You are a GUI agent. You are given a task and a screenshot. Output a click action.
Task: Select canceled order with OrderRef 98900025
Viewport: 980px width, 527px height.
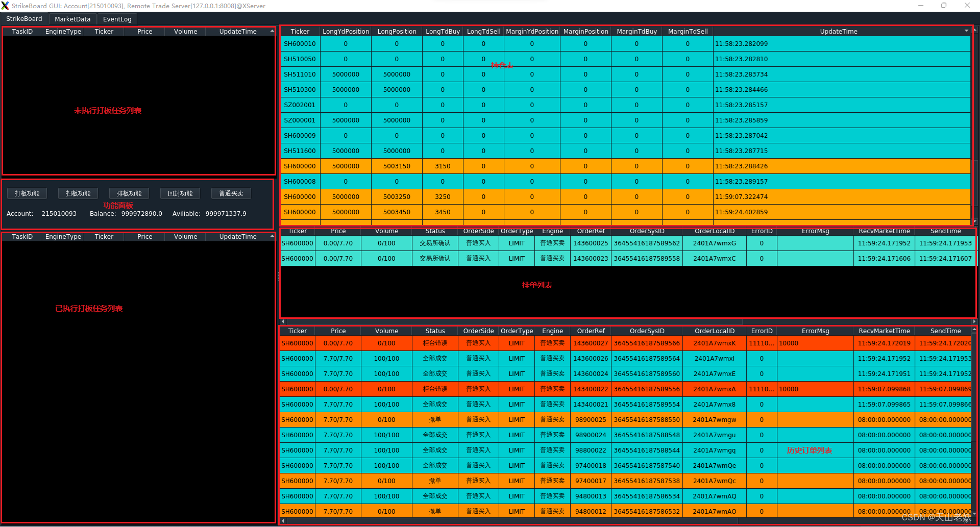point(625,420)
